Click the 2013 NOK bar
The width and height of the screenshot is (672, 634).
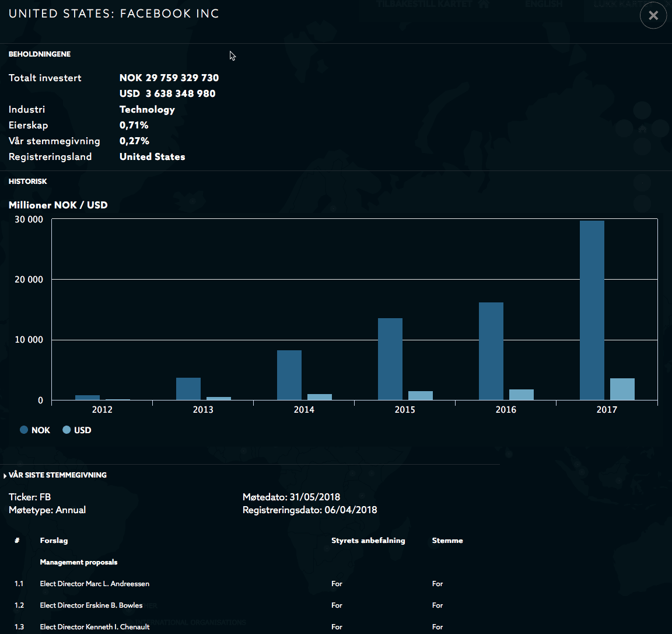pos(188,389)
